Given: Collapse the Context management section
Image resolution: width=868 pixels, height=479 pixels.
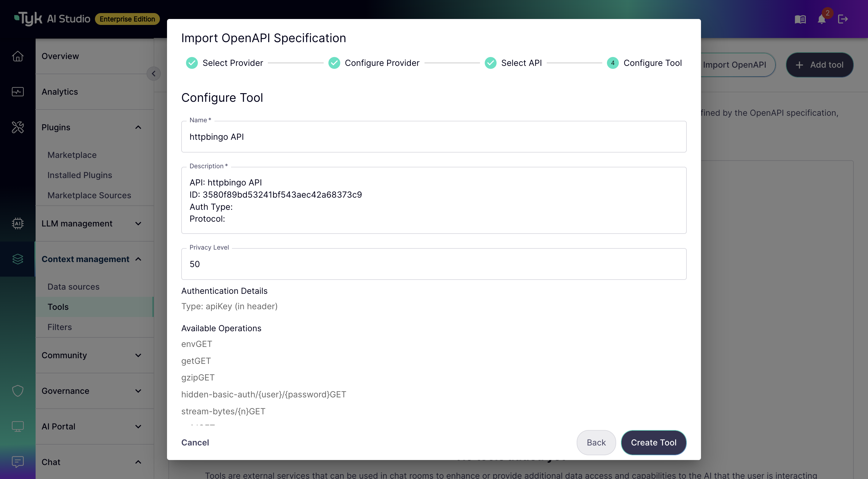Looking at the screenshot, I should (138, 259).
